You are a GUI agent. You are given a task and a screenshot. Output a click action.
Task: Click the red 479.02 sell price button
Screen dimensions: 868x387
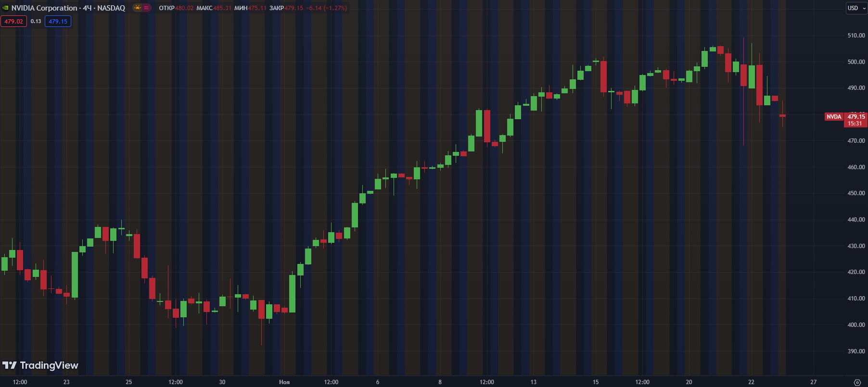[x=13, y=21]
